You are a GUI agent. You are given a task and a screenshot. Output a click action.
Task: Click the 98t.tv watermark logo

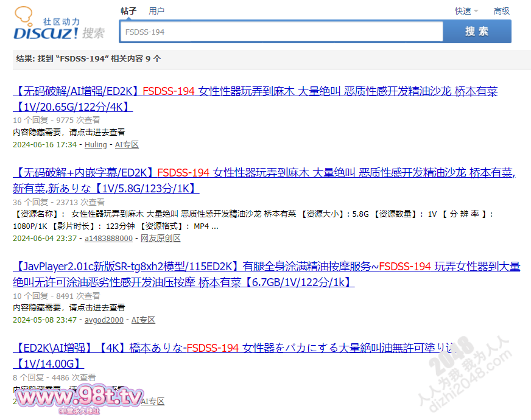click(x=79, y=399)
